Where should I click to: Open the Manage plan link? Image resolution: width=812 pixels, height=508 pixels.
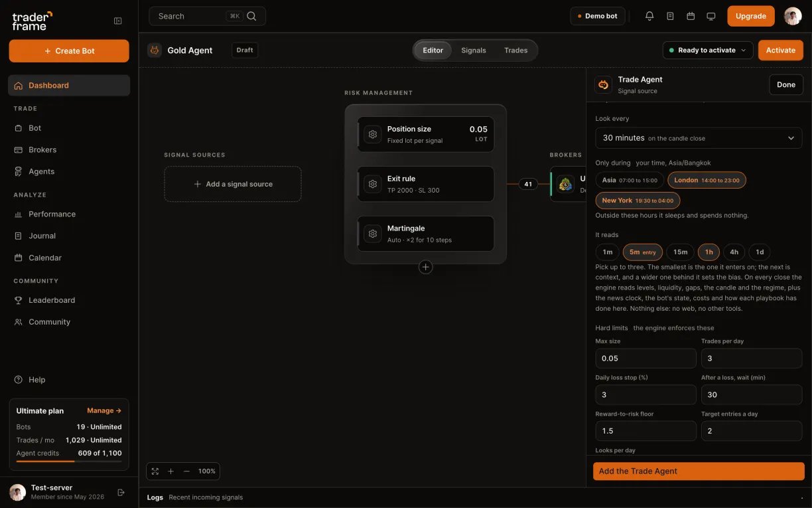click(x=104, y=410)
